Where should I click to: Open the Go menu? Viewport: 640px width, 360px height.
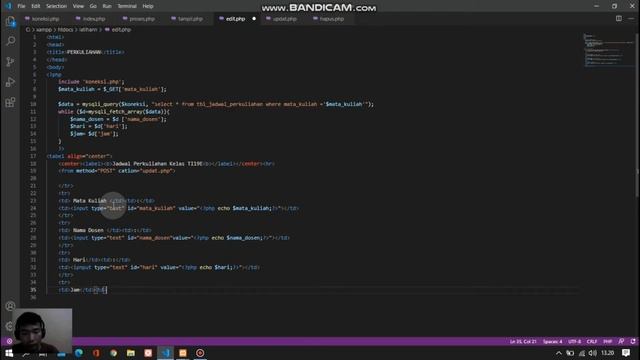[x=93, y=6]
